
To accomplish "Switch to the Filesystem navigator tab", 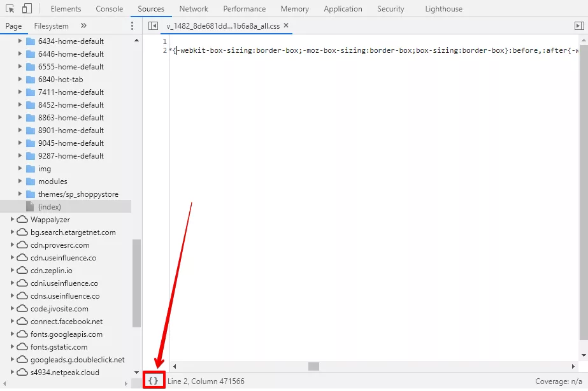I will [x=52, y=26].
